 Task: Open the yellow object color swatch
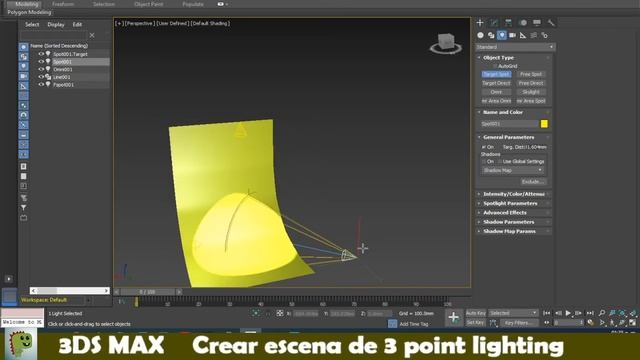544,124
